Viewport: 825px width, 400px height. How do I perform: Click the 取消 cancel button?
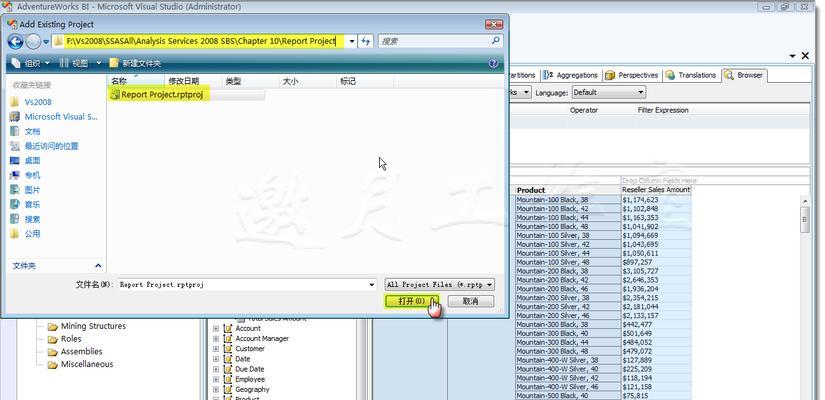tap(470, 302)
